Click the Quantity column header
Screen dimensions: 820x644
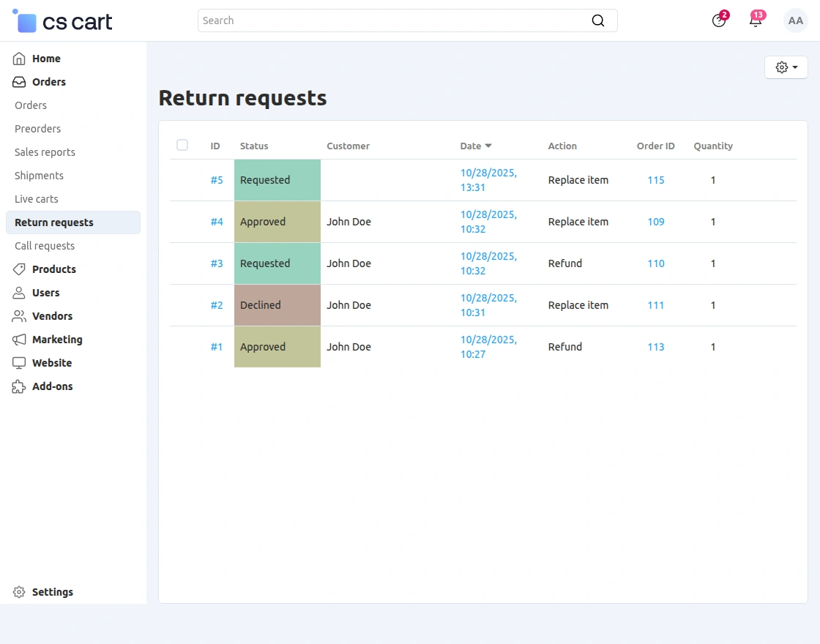[x=713, y=146]
